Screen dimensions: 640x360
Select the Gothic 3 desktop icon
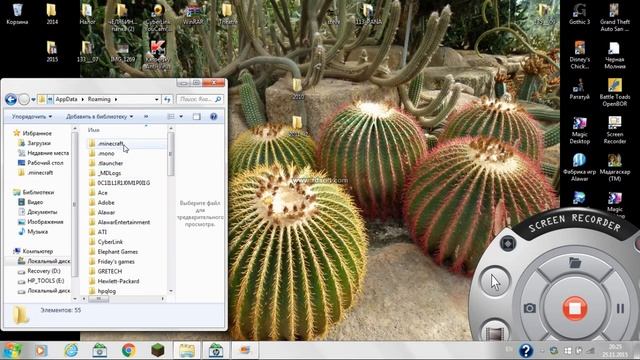pos(580,14)
